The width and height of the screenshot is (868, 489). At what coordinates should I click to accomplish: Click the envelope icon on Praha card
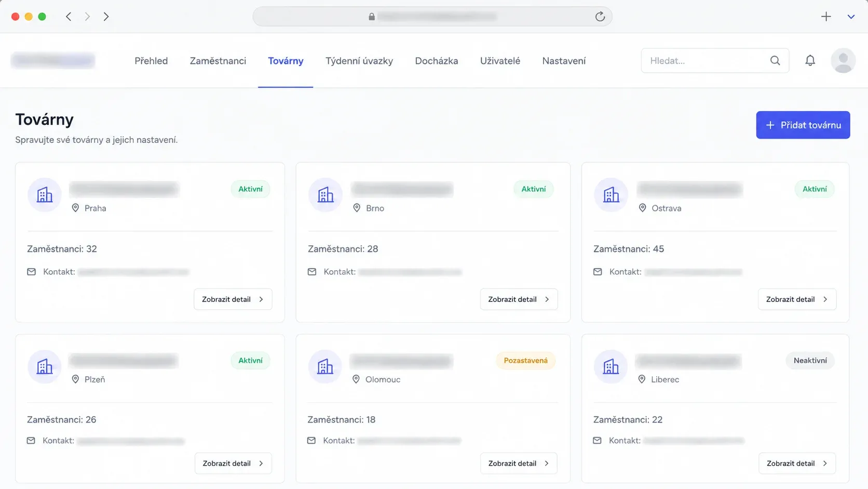click(32, 272)
